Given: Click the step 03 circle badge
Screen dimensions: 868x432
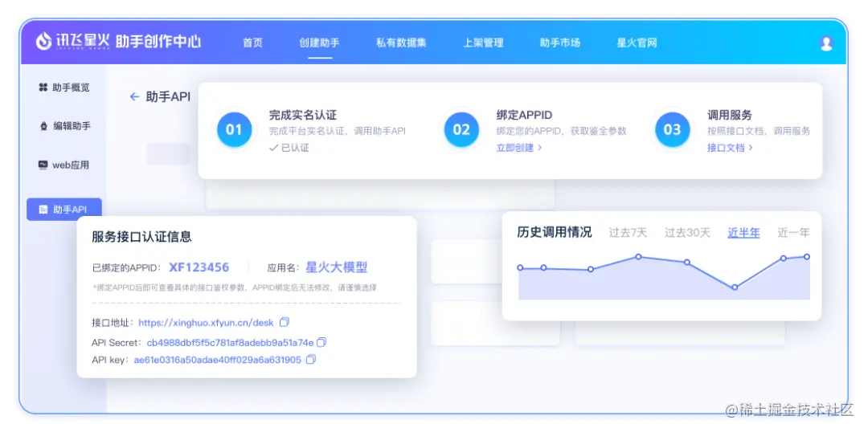Looking at the screenshot, I should pyautogui.click(x=672, y=130).
